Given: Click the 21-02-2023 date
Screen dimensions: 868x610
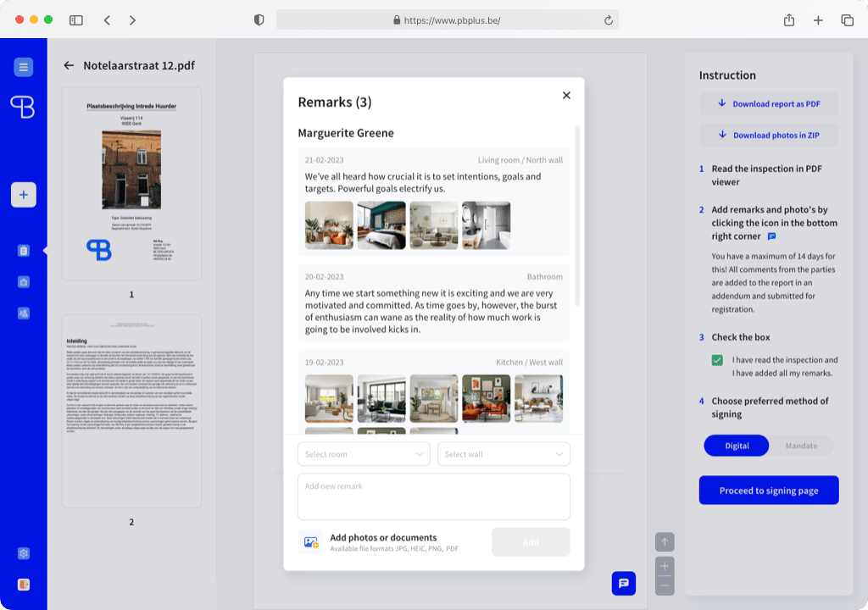Looking at the screenshot, I should pos(325,160).
